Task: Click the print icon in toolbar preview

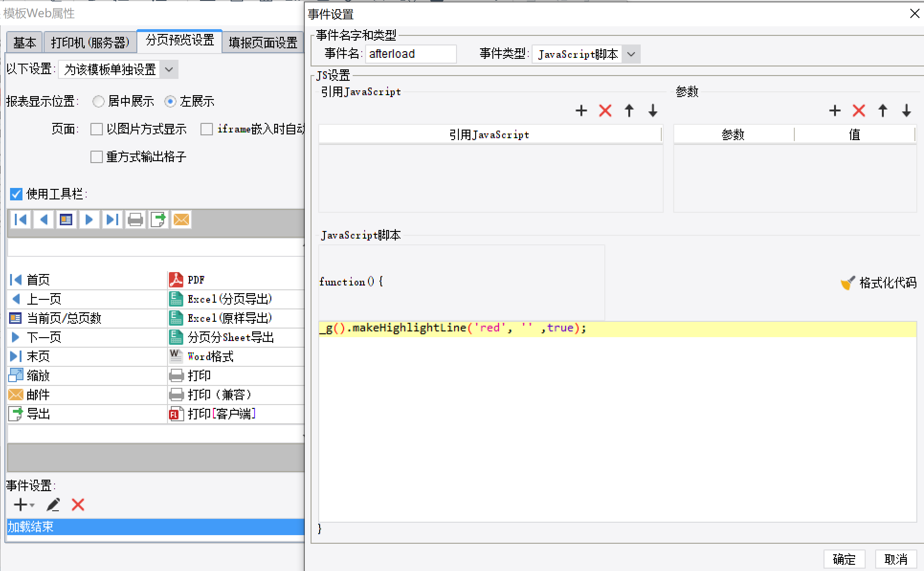Action: pos(135,220)
